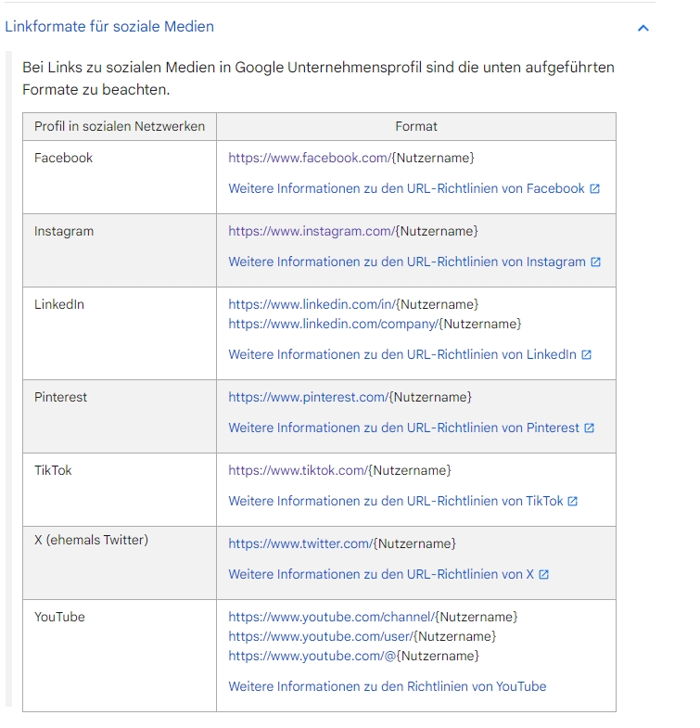
Task: Open the facebook.com format URL
Action: 310,158
